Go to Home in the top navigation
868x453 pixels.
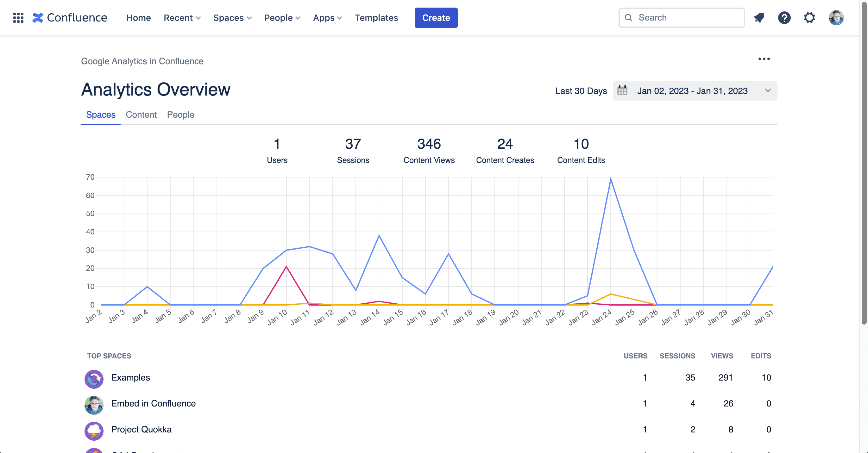[x=138, y=17]
